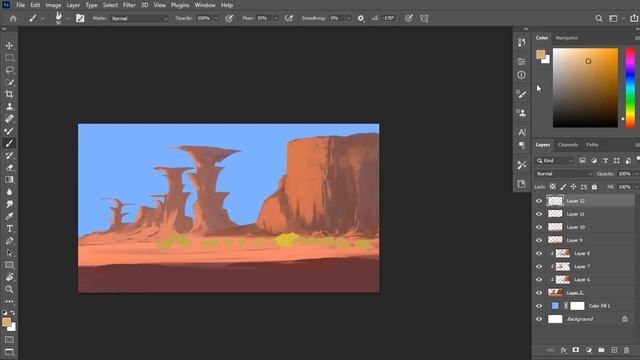Image resolution: width=640 pixels, height=360 pixels.
Task: Select the Rectangular Marquee tool
Action: coord(9,58)
